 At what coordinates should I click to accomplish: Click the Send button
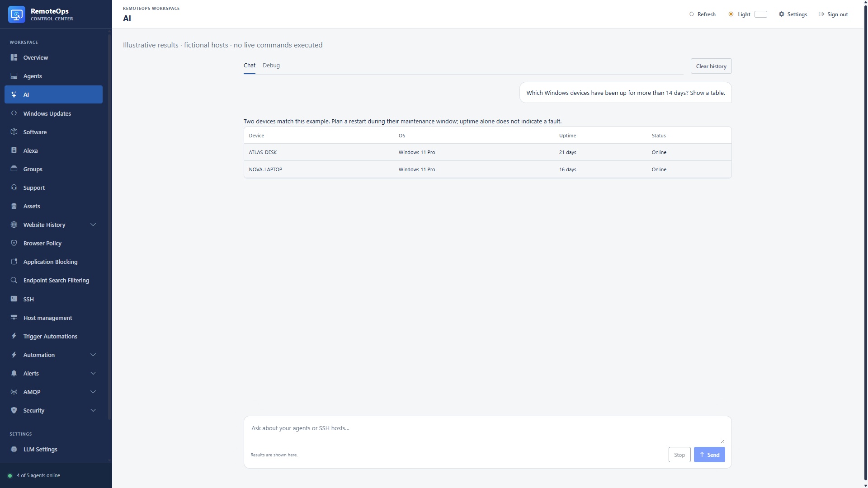pos(709,455)
